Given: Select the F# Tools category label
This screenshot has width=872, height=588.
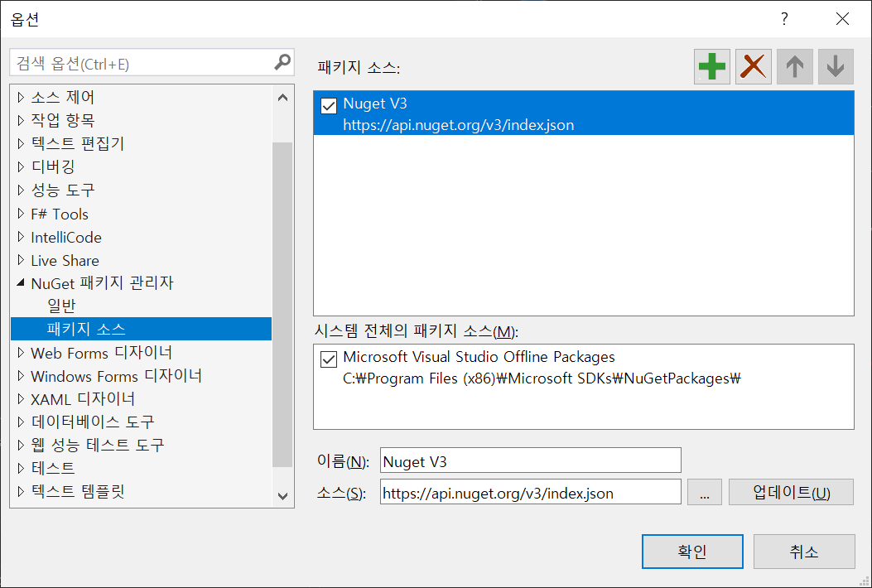Looking at the screenshot, I should (x=60, y=214).
